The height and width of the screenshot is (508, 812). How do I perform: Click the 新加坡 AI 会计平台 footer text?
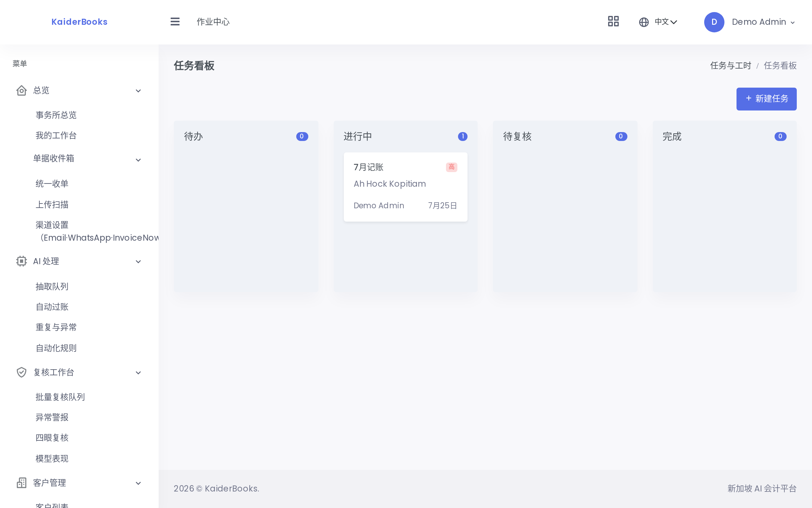tap(762, 489)
